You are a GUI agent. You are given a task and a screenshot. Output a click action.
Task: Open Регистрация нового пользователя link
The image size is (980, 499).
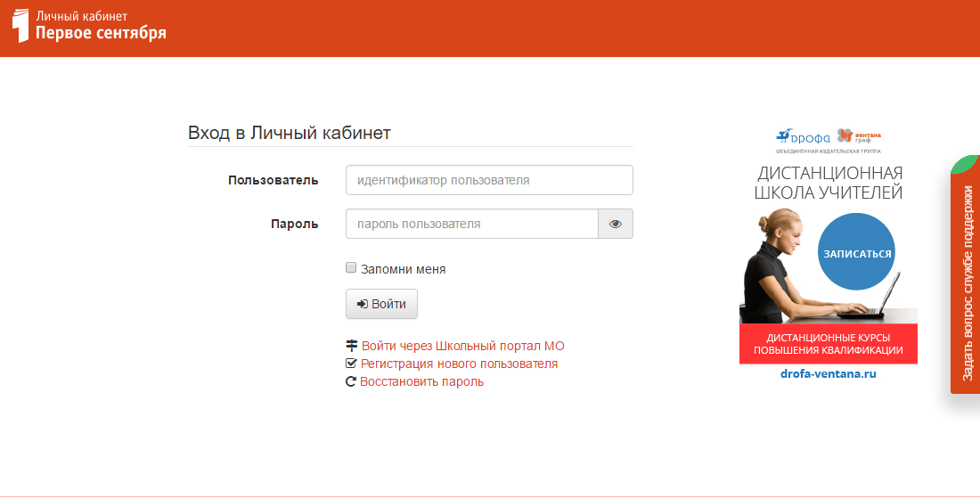[460, 364]
